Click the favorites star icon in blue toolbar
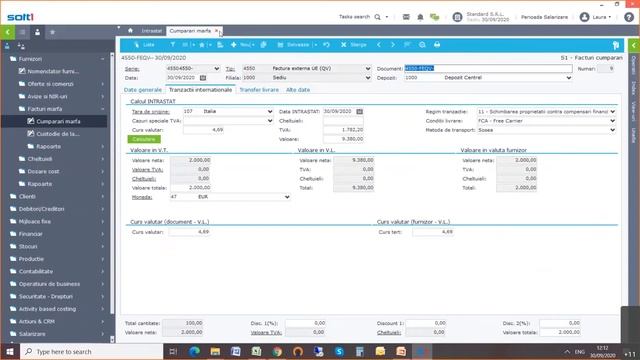This screenshot has width=640, height=360. (202, 45)
